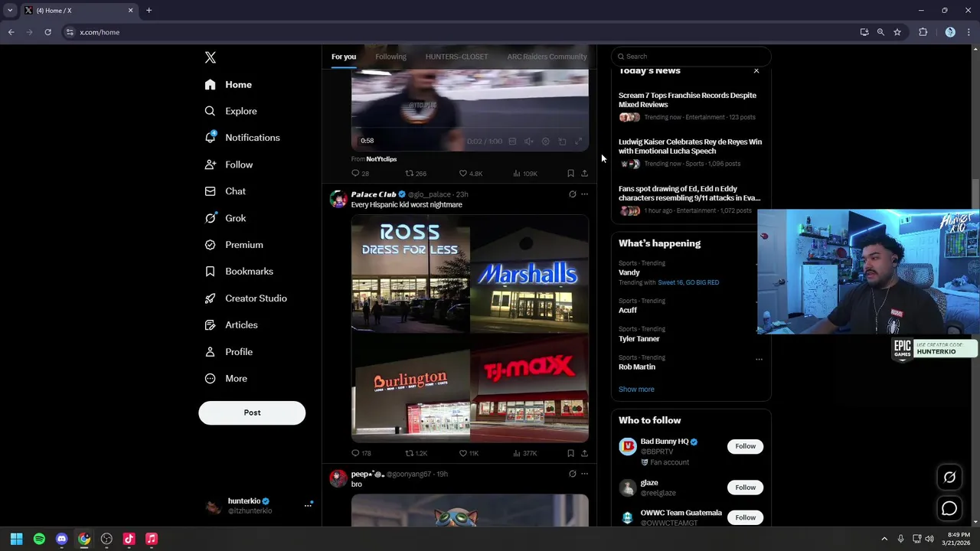Open the Chat section
Screen dimensions: 980x551
pyautogui.click(x=225, y=191)
